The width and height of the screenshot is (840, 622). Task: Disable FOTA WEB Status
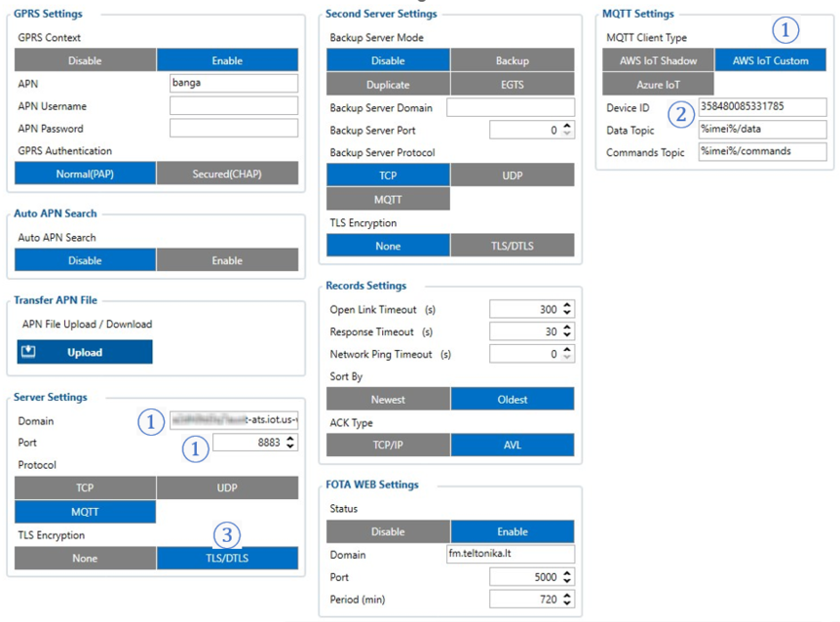[x=387, y=531]
